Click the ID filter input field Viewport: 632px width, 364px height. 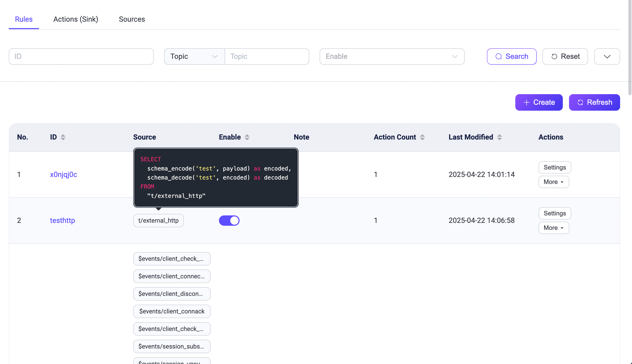[81, 56]
